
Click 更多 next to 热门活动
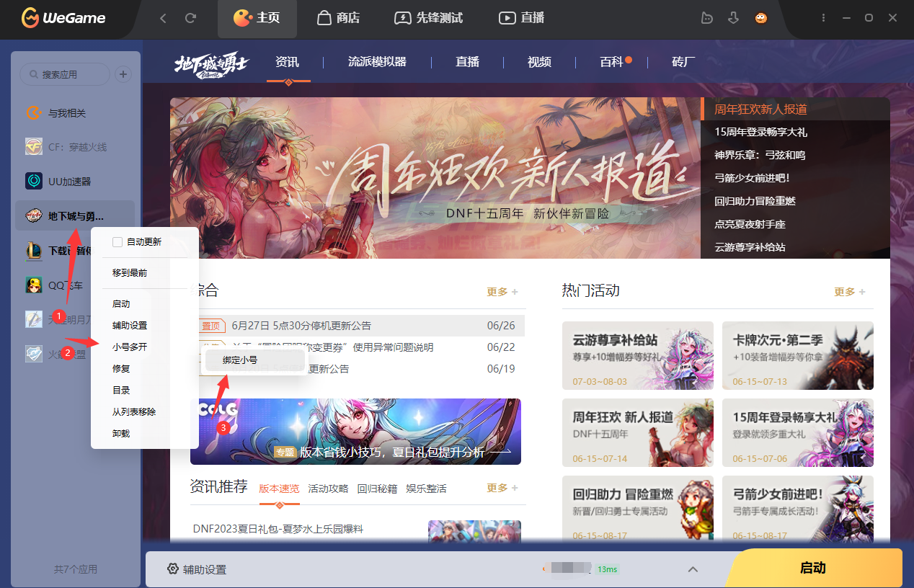pyautogui.click(x=850, y=292)
